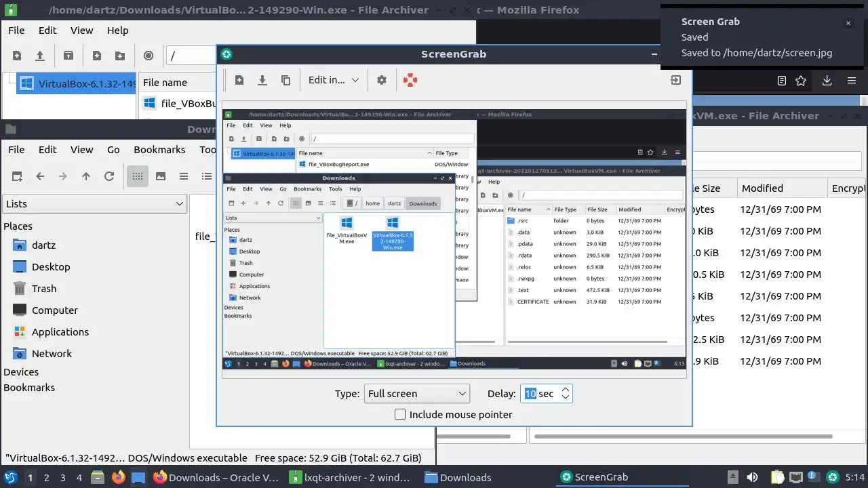Open View menu in File Archiver
The width and height of the screenshot is (868, 488).
coord(81,30)
